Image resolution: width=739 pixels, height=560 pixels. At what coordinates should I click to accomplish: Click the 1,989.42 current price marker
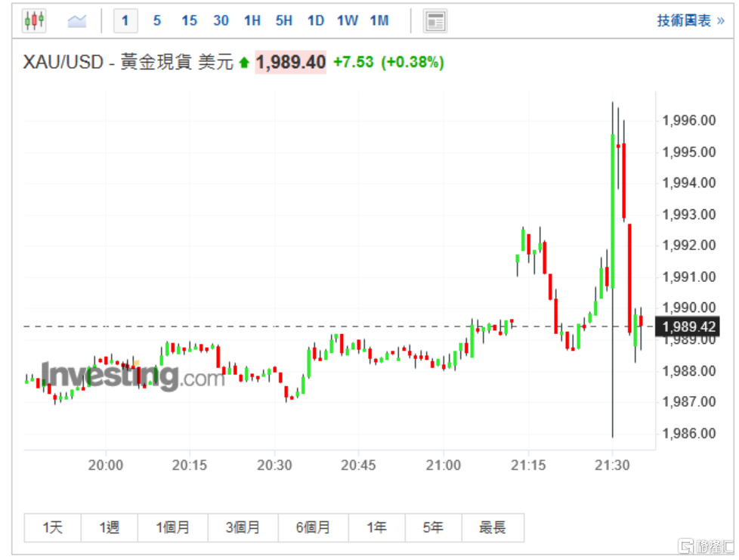pos(688,326)
